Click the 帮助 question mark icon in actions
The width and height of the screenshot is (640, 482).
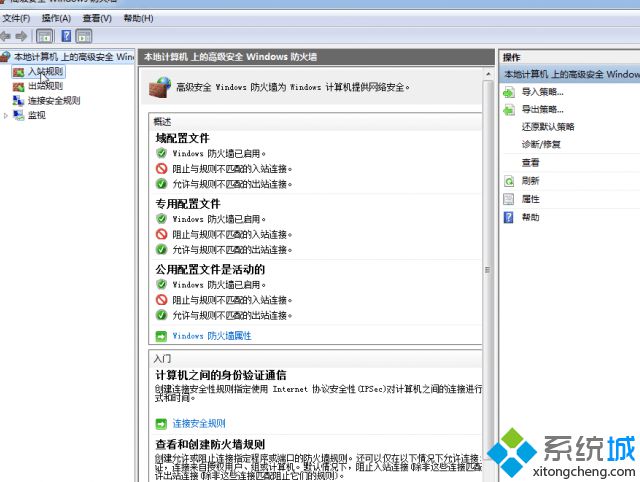tap(509, 217)
